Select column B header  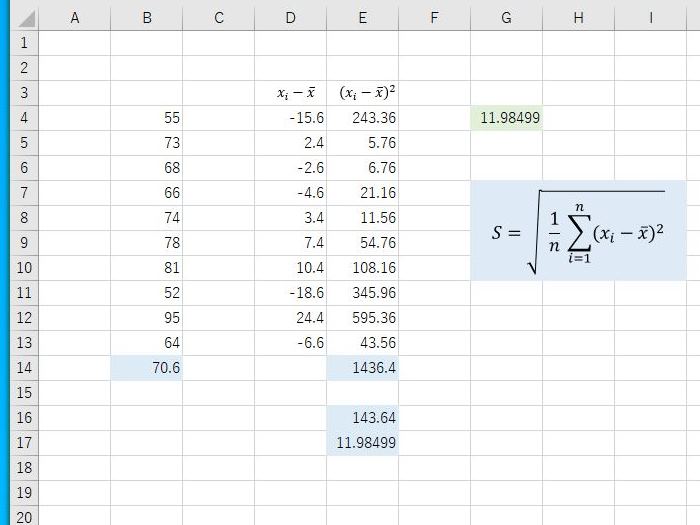click(146, 18)
